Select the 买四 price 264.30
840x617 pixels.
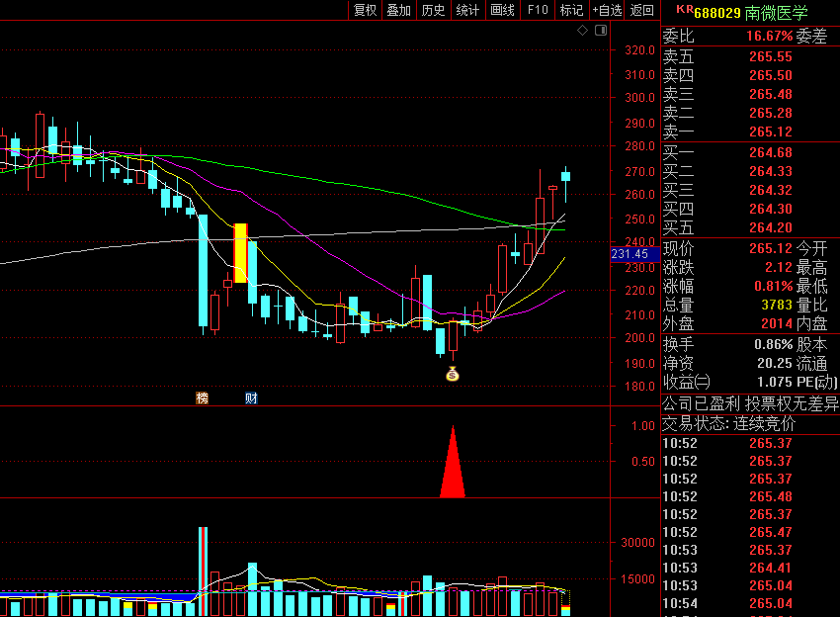[x=771, y=209]
